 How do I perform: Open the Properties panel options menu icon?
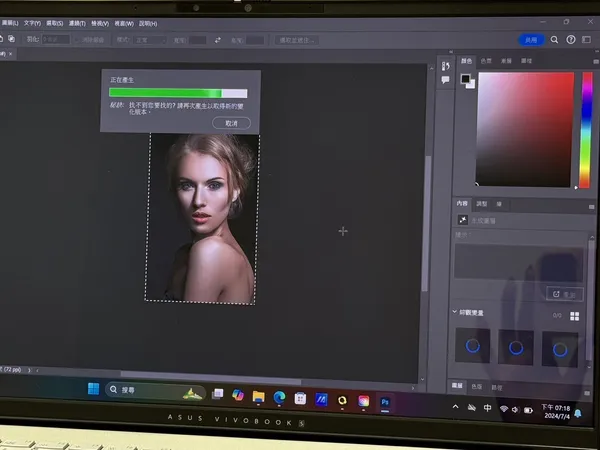click(592, 207)
